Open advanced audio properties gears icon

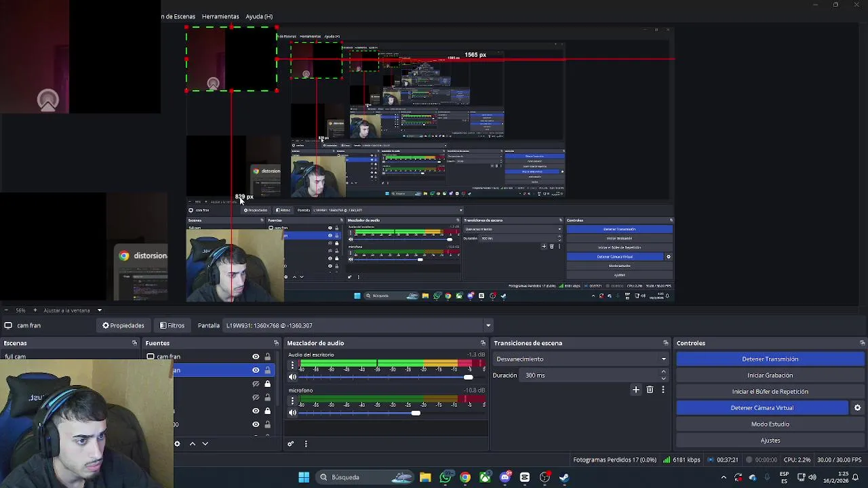point(290,444)
